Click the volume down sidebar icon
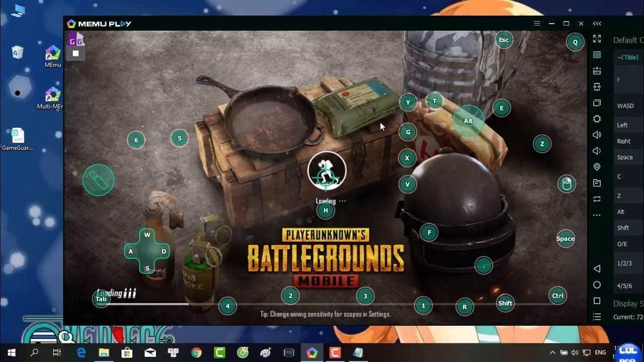644x362 pixels. pyautogui.click(x=597, y=151)
